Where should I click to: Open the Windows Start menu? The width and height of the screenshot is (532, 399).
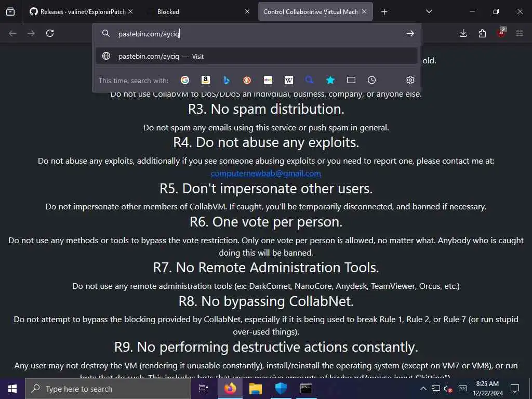(12, 389)
